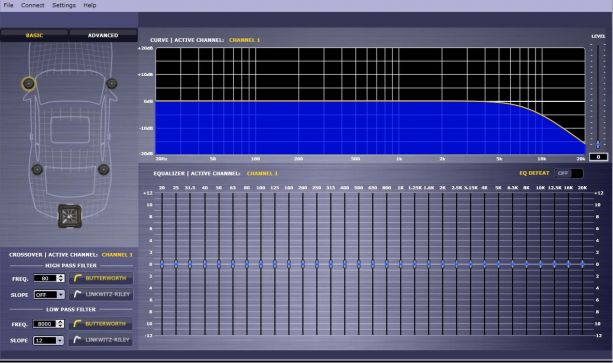Click the 40 Hz equalizer slider handle
The image size is (613, 363).
pos(205,265)
